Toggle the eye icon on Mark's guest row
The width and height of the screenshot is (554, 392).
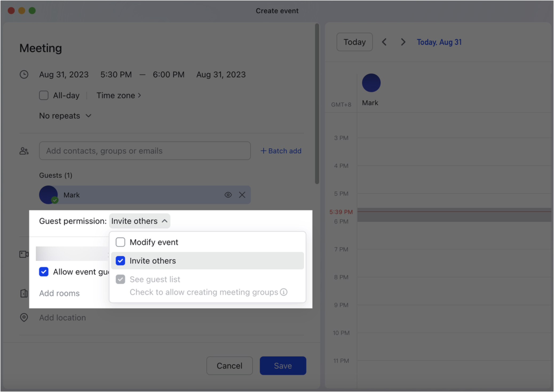tap(228, 195)
